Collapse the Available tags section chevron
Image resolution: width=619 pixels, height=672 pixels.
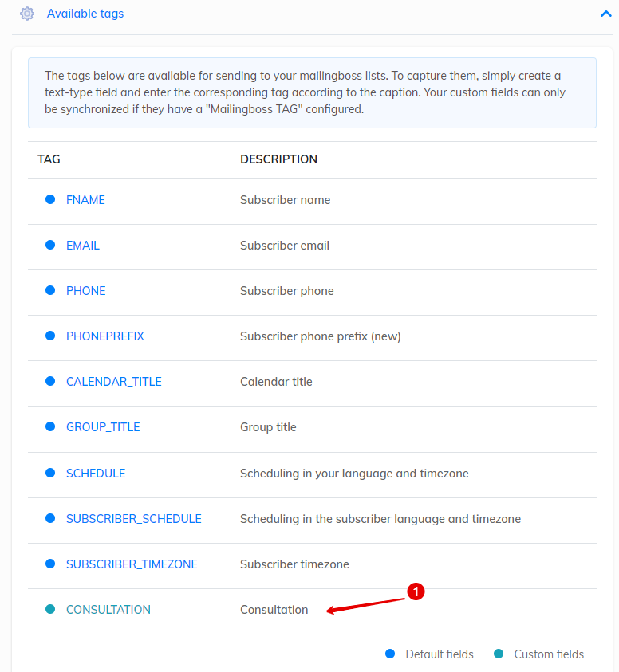(x=605, y=14)
